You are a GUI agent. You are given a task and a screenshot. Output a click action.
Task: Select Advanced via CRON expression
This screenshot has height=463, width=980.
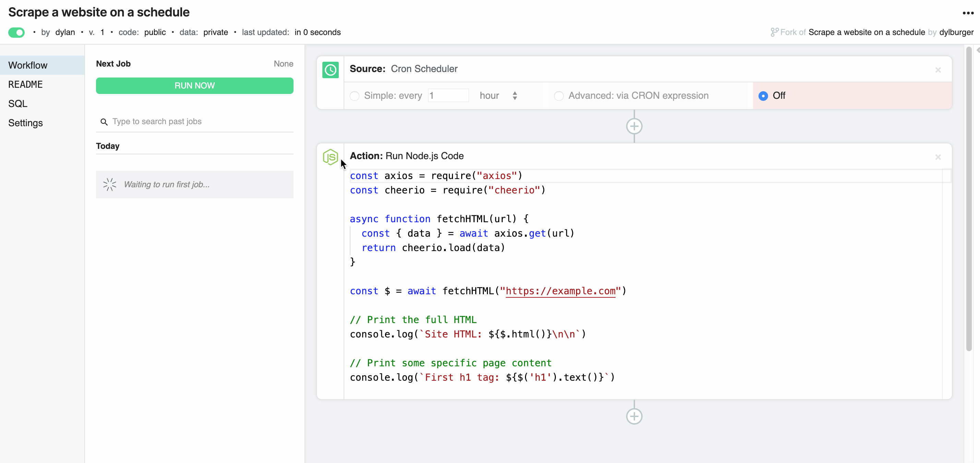(558, 95)
